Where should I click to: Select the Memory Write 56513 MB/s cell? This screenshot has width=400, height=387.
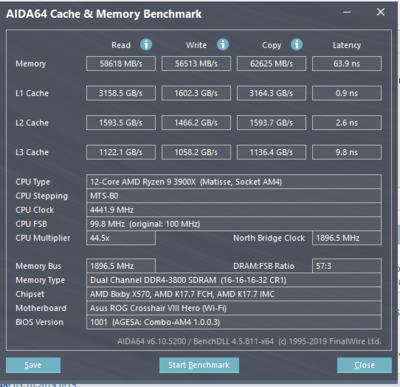click(x=196, y=64)
